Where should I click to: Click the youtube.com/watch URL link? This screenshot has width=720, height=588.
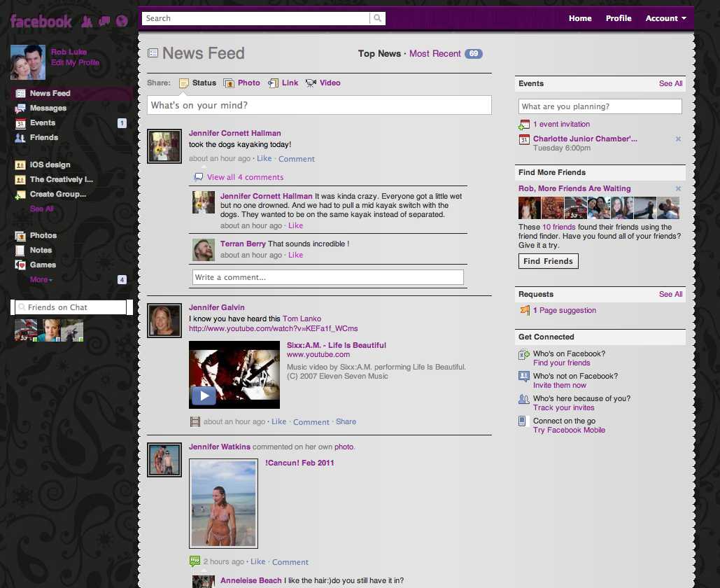273,329
